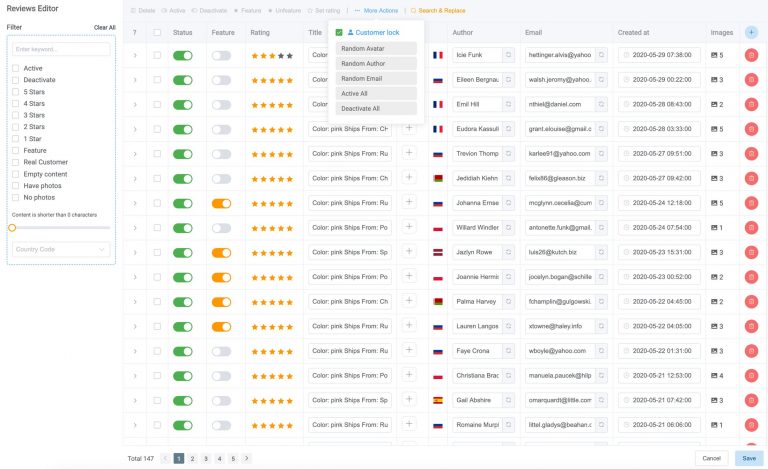Add a new review with blue plus button
This screenshot has width=768, height=469.
coord(751,32)
